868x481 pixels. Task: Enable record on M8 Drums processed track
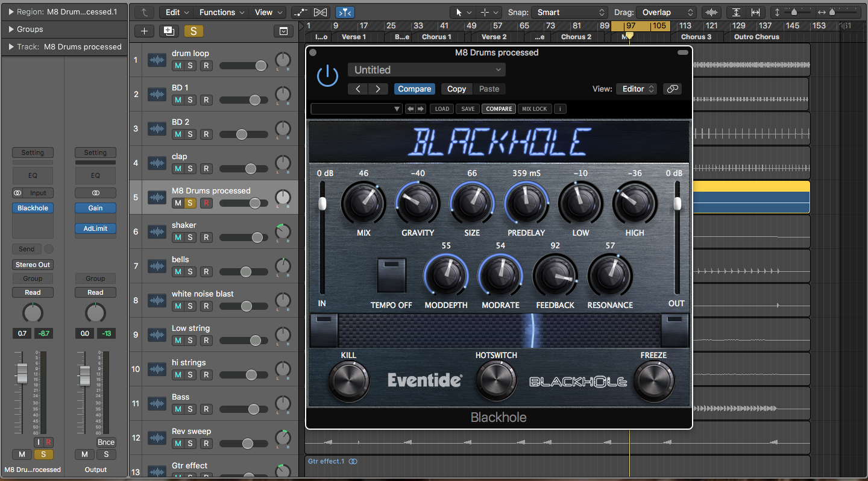tap(206, 203)
